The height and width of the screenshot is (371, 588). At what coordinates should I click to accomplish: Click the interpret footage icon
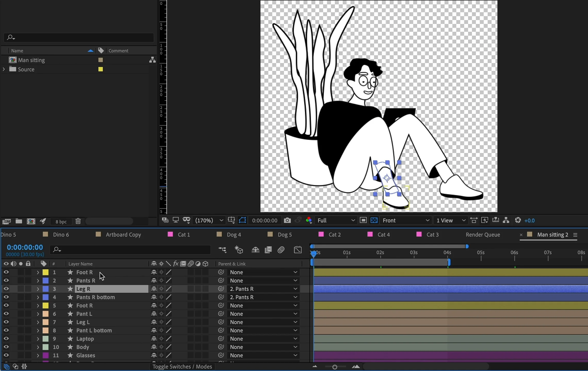[x=6, y=221]
